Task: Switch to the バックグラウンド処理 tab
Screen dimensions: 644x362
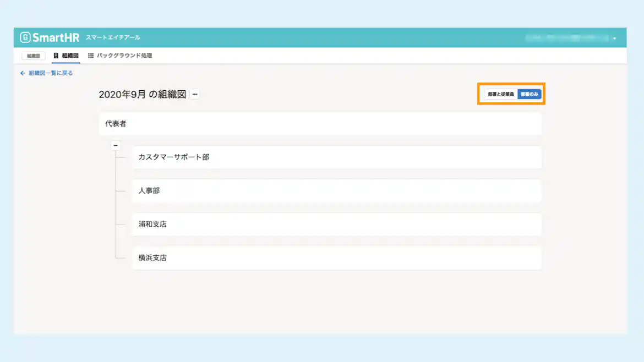Action: 124,56
